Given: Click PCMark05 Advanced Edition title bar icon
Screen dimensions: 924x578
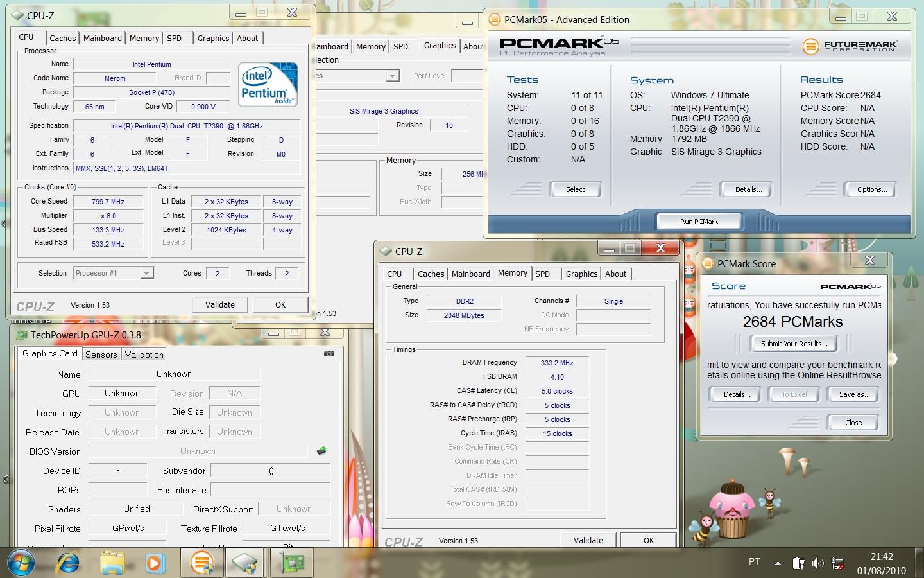Looking at the screenshot, I should (x=495, y=19).
